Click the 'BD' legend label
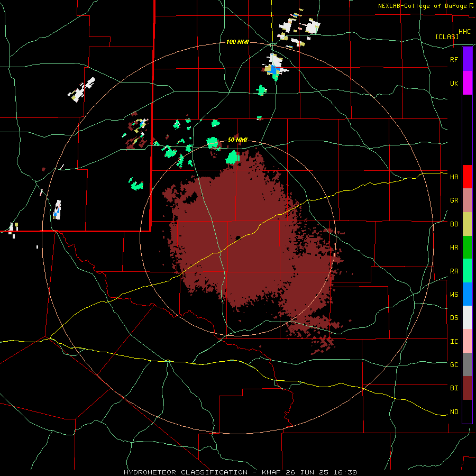The image size is (476, 476). point(454,224)
